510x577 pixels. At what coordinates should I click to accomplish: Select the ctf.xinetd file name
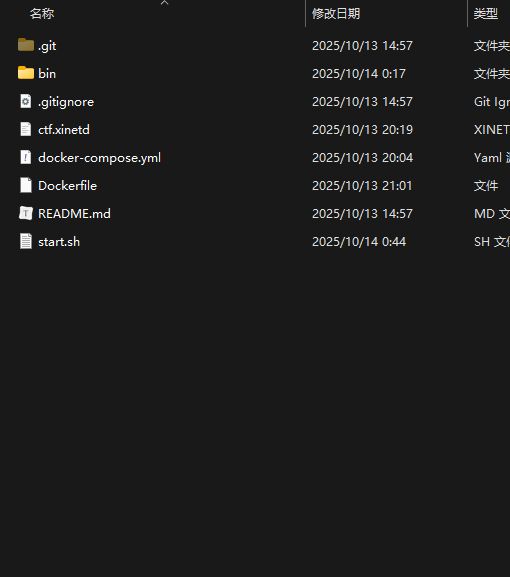click(x=64, y=130)
